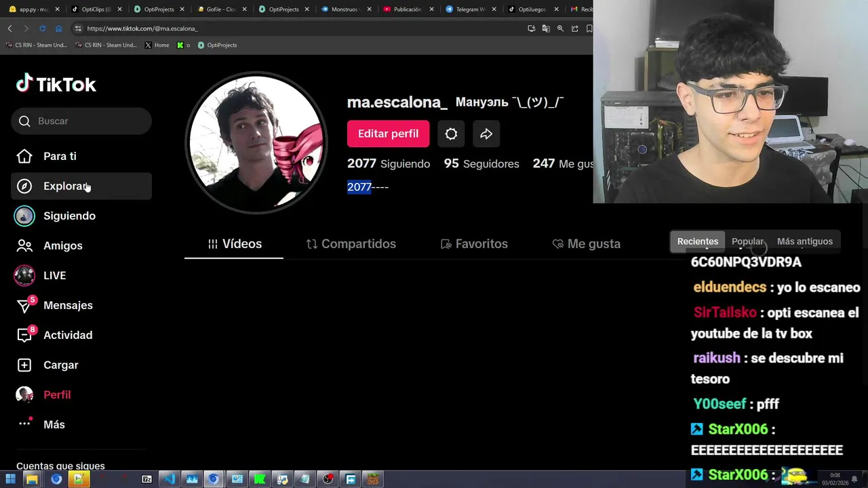The height and width of the screenshot is (488, 868).
Task: Open the profile avatar picture
Action: (x=256, y=143)
